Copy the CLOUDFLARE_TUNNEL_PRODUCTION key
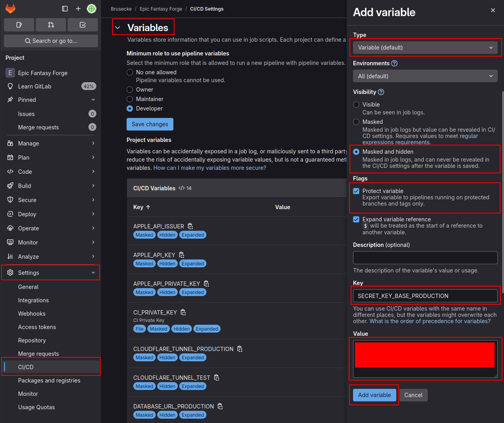504x423 pixels. tap(240, 349)
